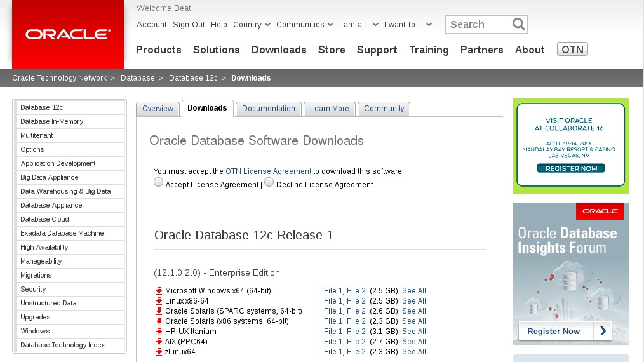Click download arrow icon for Linux x86-64
The width and height of the screenshot is (644, 362).
coord(159,301)
